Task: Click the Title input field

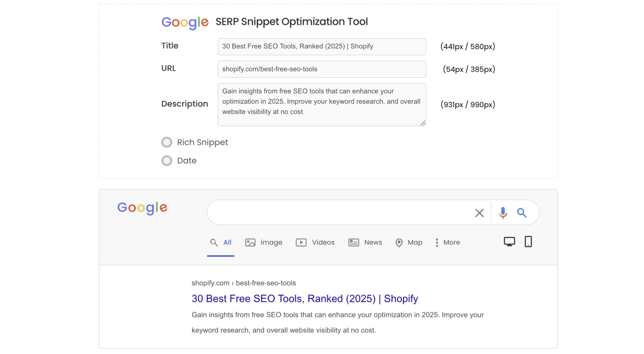Action: click(x=321, y=46)
